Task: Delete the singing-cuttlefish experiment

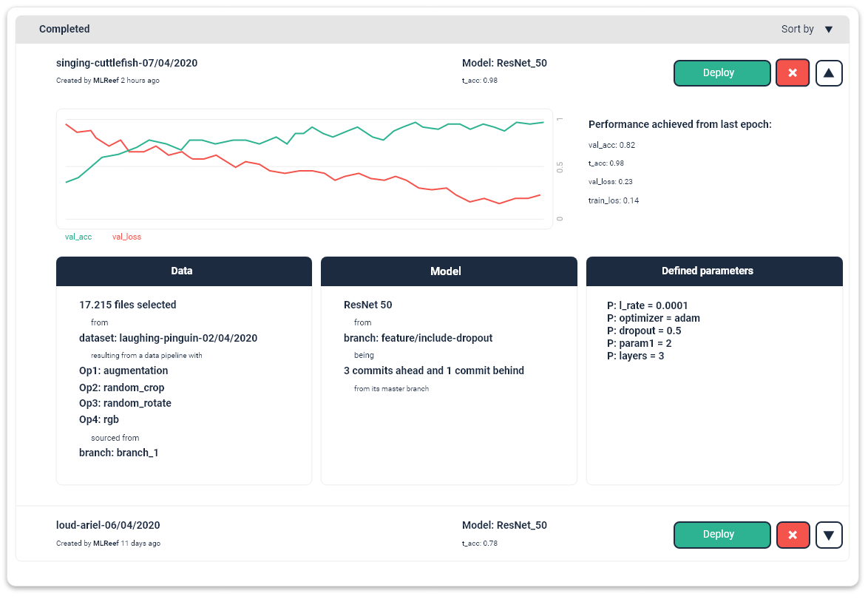Action: 793,72
